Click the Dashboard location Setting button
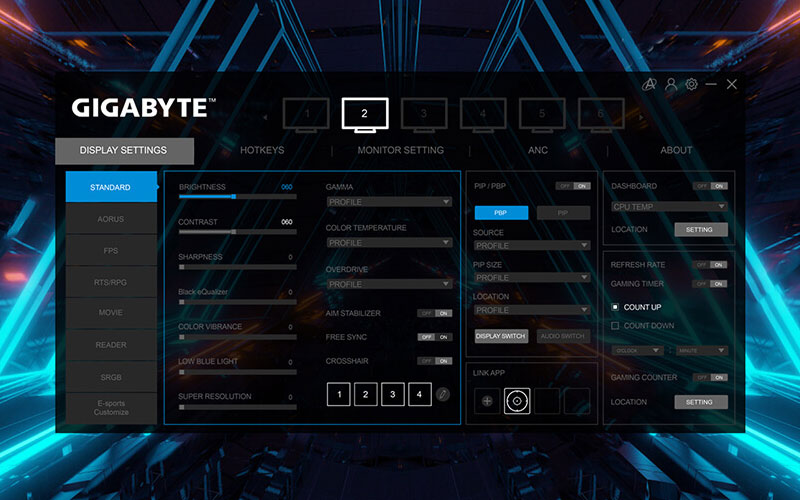Screen dimensions: 800x500 [x=699, y=229]
